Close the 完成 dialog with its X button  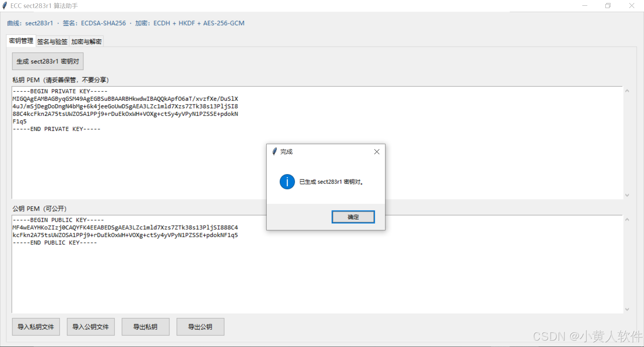coord(377,152)
